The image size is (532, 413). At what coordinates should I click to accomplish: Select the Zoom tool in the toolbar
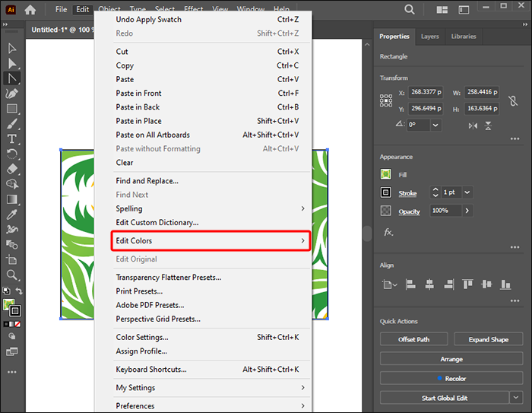point(12,275)
